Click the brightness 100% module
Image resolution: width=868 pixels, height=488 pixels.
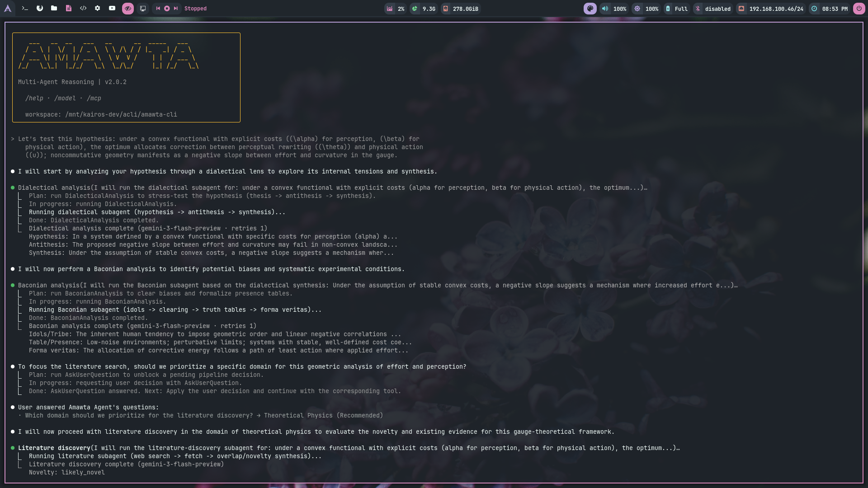tap(646, 9)
